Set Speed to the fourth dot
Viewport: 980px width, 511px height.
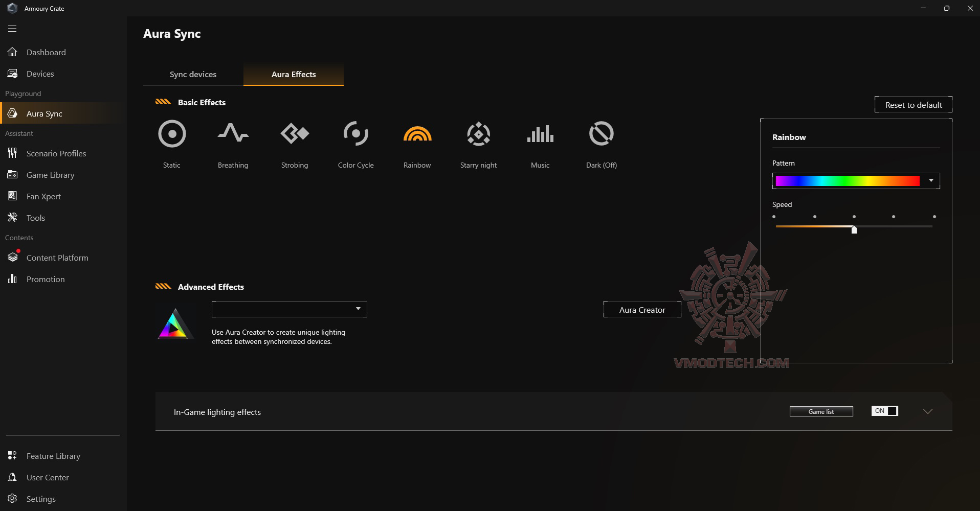pos(894,217)
